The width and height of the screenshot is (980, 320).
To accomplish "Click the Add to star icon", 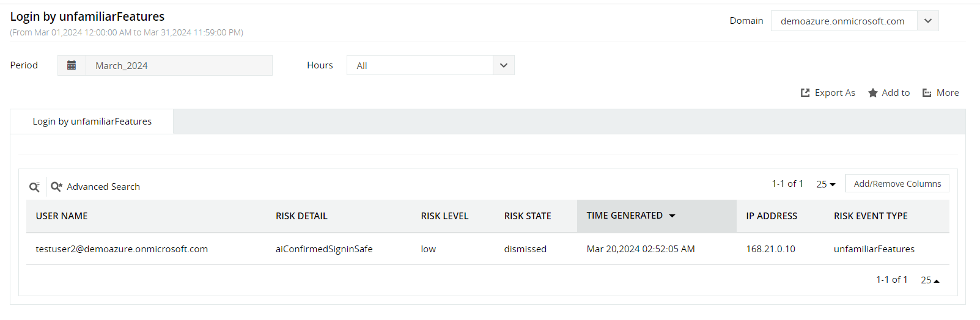I will click(x=873, y=93).
